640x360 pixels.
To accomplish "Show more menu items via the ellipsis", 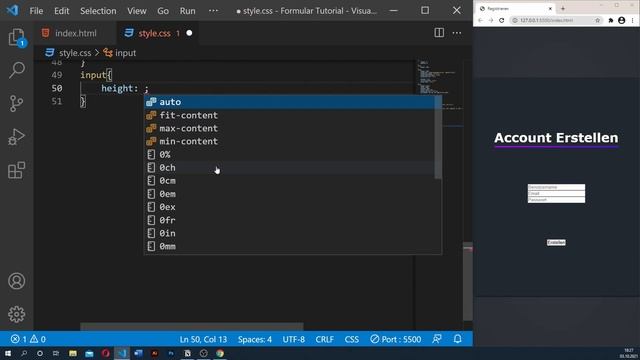I will (x=213, y=11).
